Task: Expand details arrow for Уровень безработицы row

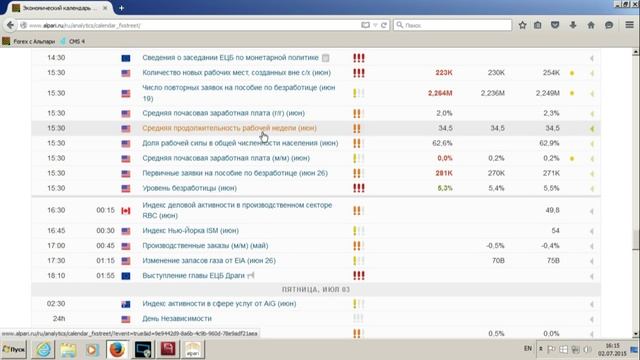Action: click(591, 189)
